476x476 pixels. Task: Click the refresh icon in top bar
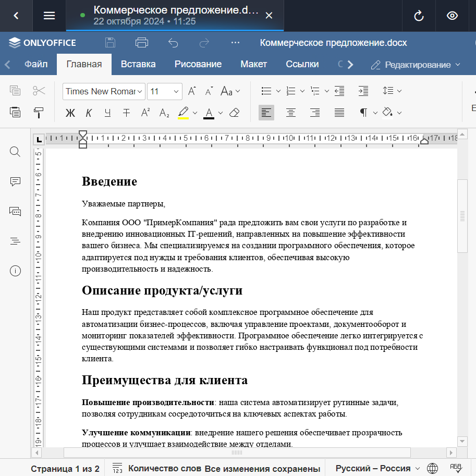tap(419, 16)
